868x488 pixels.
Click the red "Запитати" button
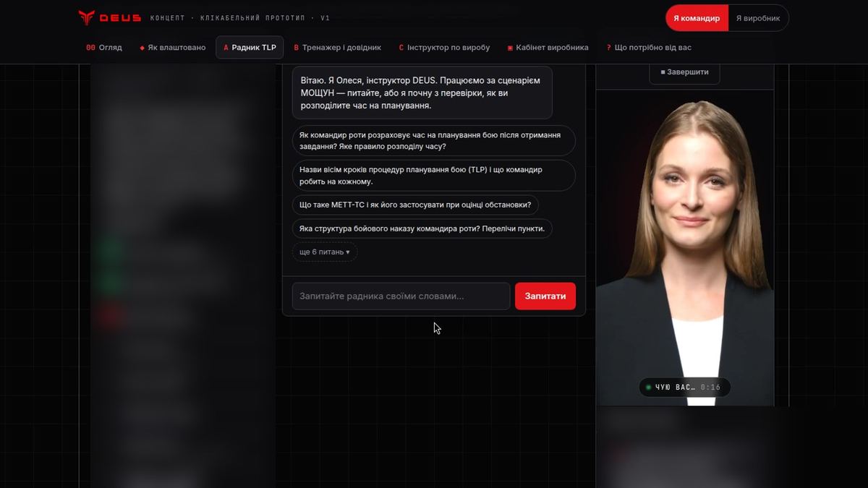coord(545,296)
